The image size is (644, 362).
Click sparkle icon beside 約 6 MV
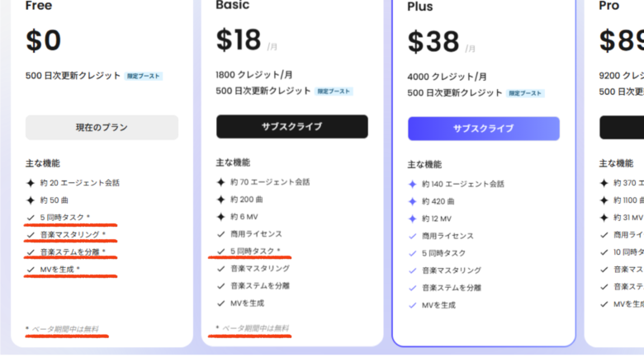[221, 217]
